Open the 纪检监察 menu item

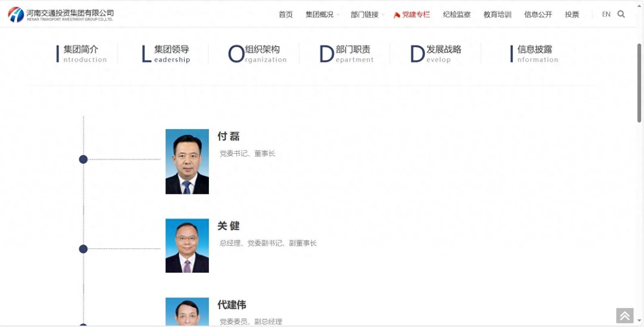tap(456, 14)
